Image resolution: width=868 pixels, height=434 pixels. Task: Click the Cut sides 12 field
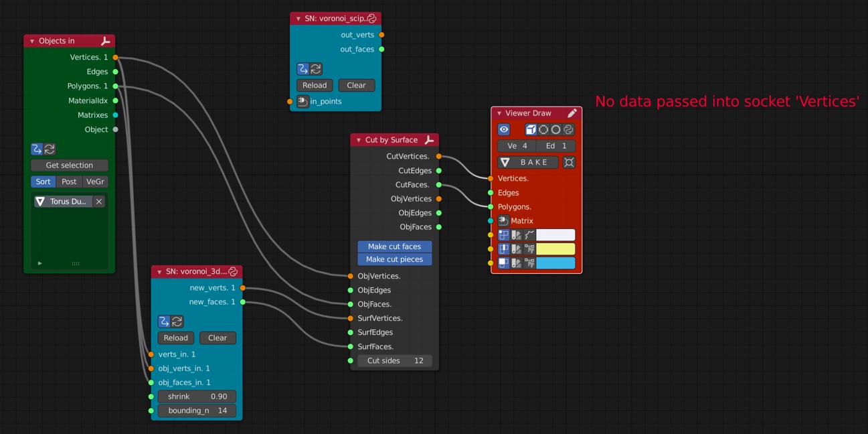[x=395, y=361]
